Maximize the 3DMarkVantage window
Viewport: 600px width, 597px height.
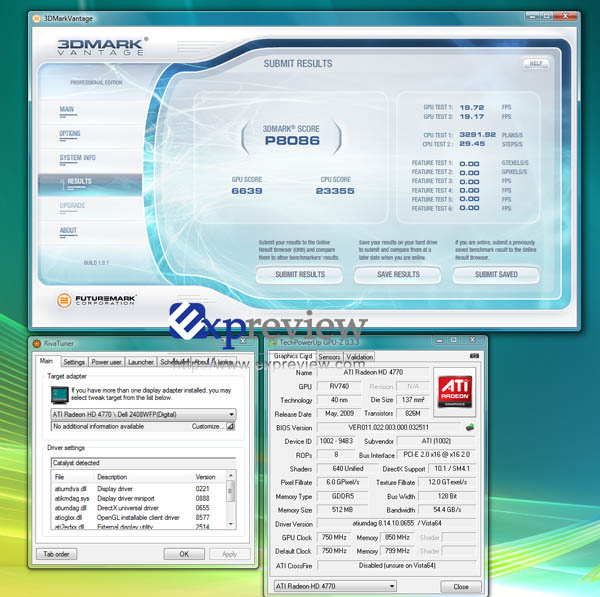click(547, 16)
